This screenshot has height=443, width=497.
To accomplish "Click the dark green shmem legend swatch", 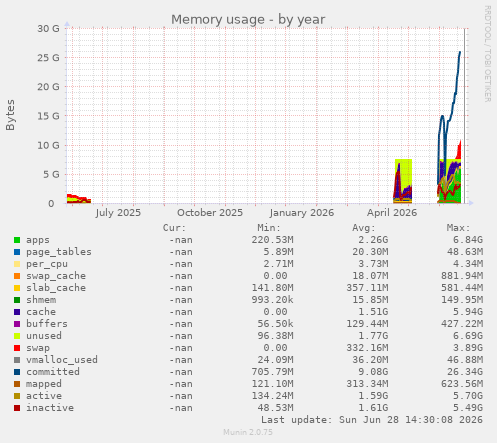I will [17, 300].
